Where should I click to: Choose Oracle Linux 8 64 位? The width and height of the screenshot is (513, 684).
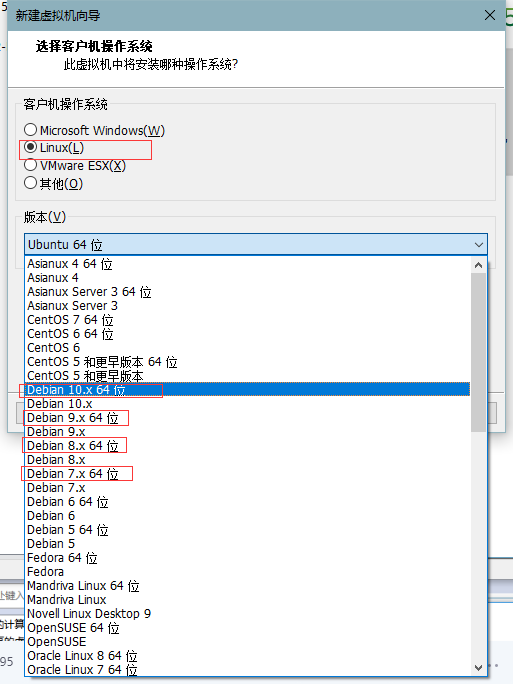(248, 655)
